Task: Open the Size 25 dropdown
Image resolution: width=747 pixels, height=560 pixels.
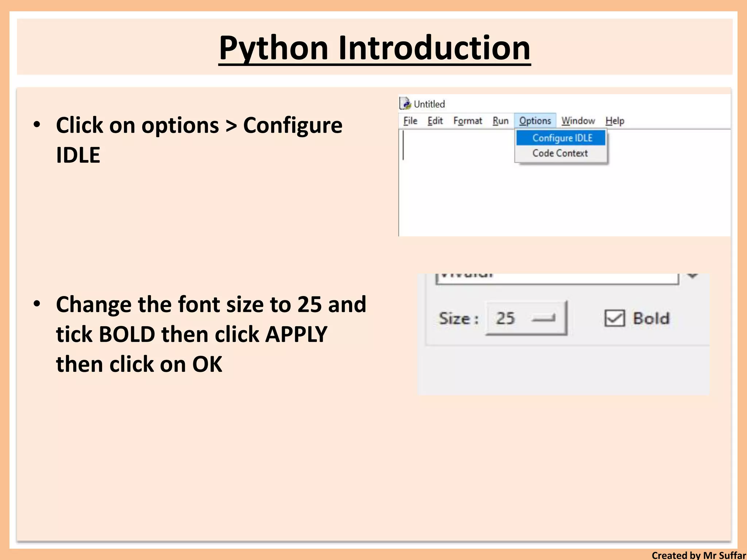Action: click(x=526, y=318)
